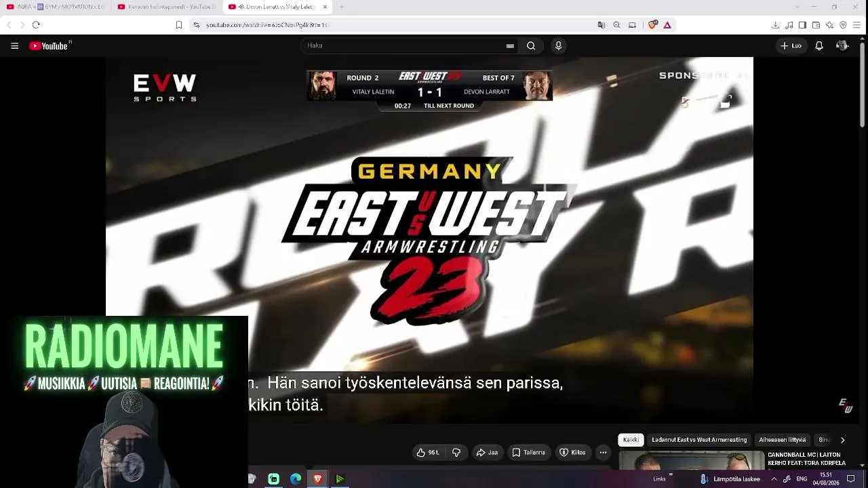
Task: Open more actions three-dot menu
Action: 603,453
